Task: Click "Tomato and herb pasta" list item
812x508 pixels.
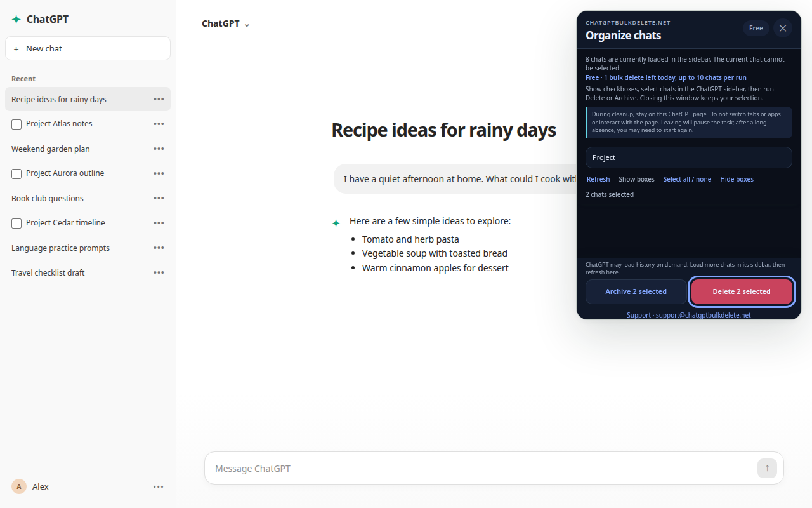Action: [x=410, y=239]
